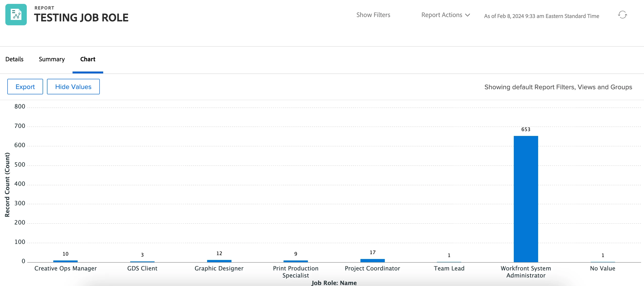Click the Report Actions chevron arrow

[468, 15]
